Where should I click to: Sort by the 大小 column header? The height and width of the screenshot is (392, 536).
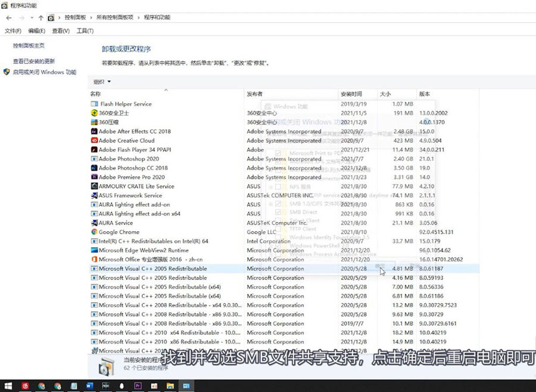pyautogui.click(x=397, y=94)
